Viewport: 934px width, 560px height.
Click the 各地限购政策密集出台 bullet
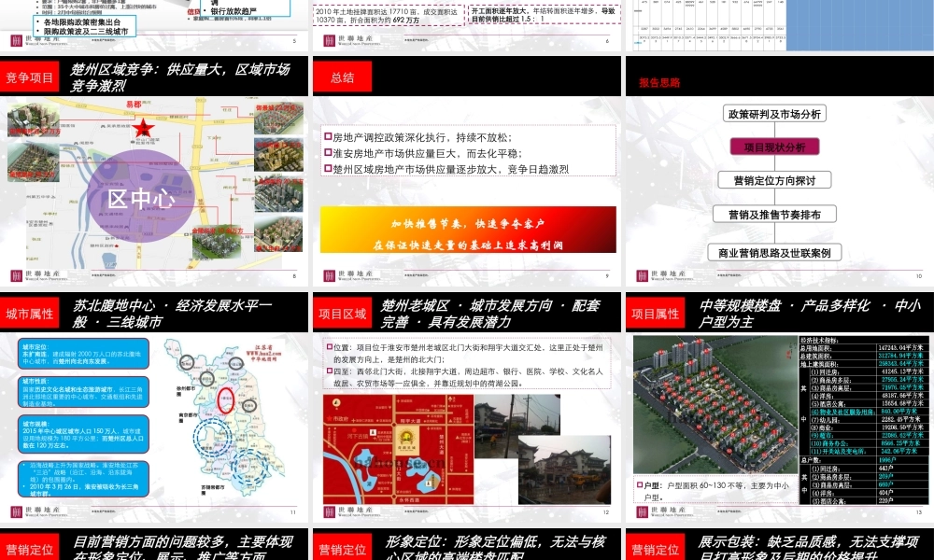pyautogui.click(x=81, y=22)
